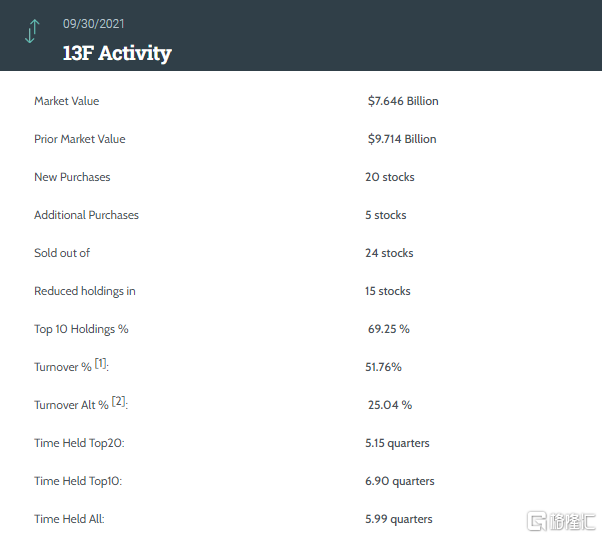Click the Time Held All label
The height and width of the screenshot is (538, 602).
(69, 519)
